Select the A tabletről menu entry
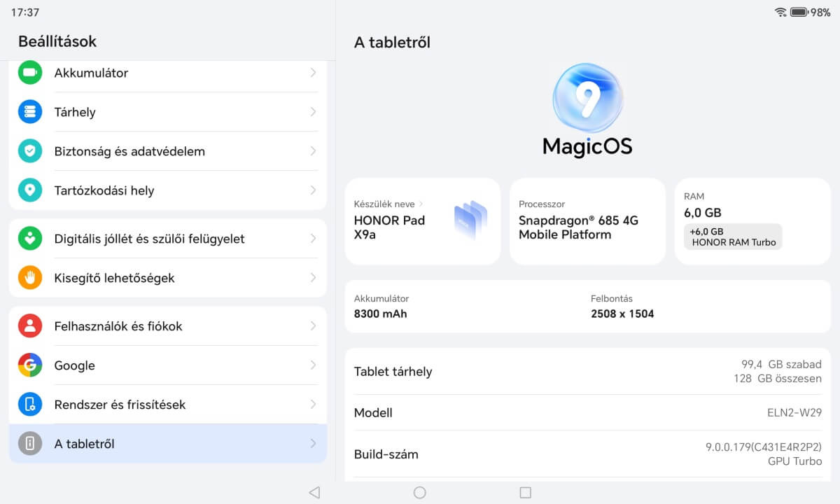The width and height of the screenshot is (840, 504). [168, 444]
